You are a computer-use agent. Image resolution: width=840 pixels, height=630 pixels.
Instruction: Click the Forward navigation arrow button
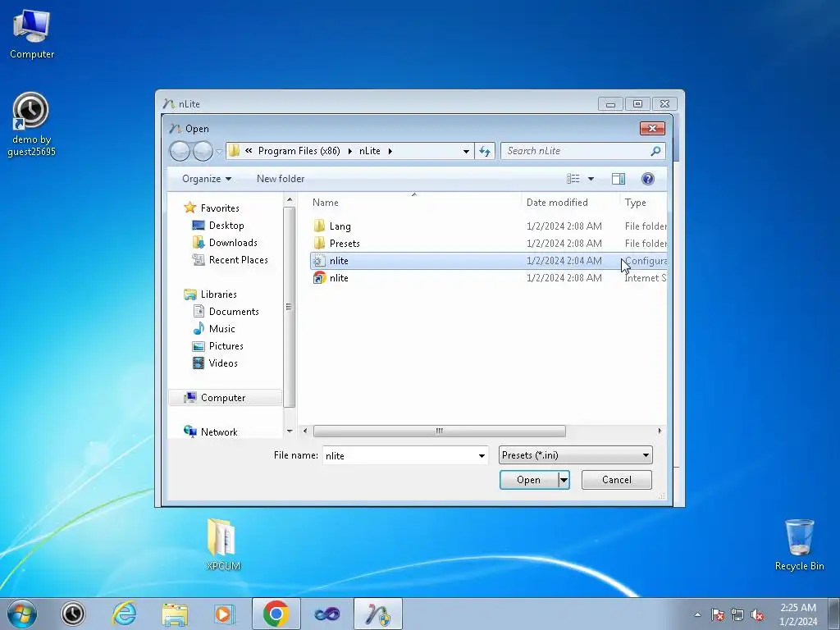203,151
